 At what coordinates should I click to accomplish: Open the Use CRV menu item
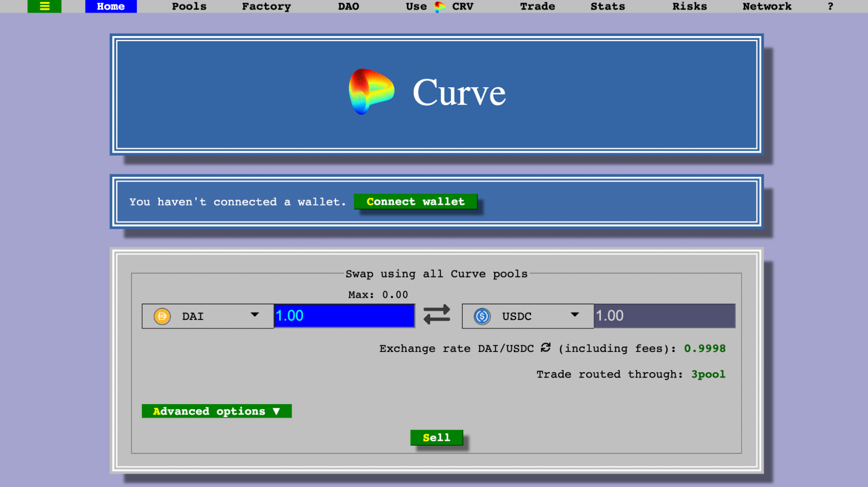[x=439, y=7]
